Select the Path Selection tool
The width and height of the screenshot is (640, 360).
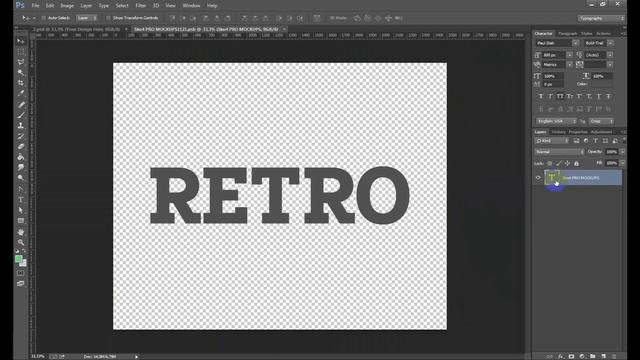(x=21, y=210)
